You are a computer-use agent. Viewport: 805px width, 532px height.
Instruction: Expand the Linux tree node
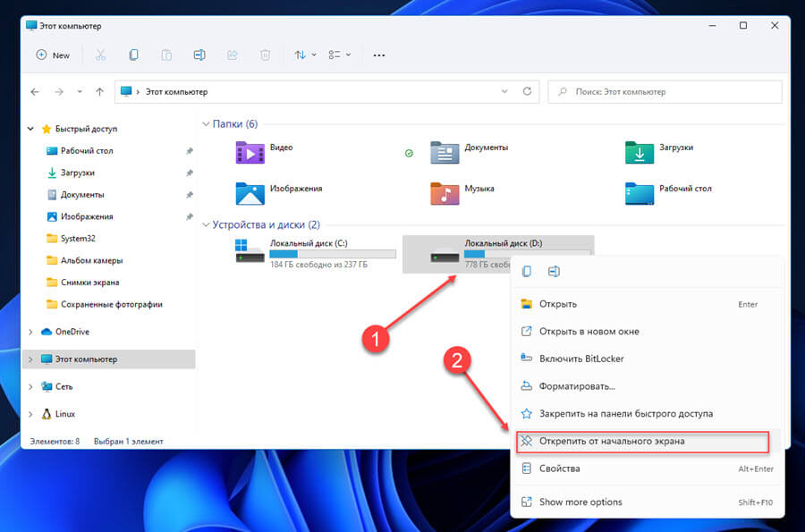pyautogui.click(x=30, y=414)
